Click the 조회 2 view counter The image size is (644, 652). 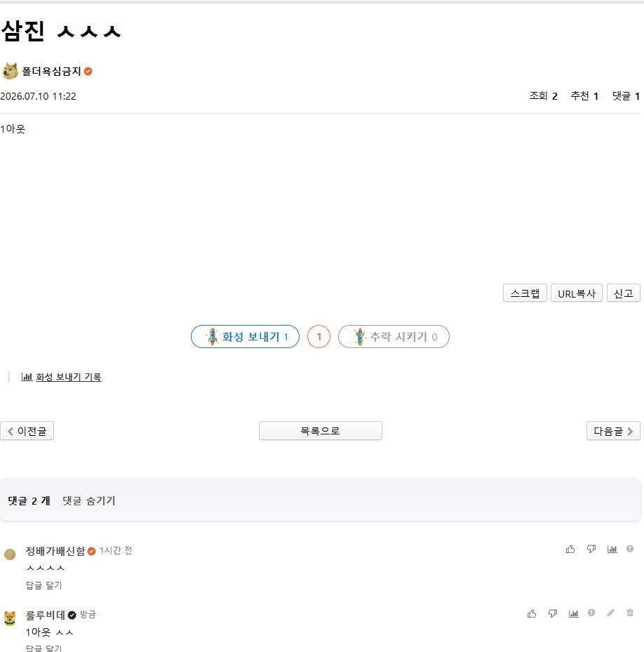tap(543, 96)
